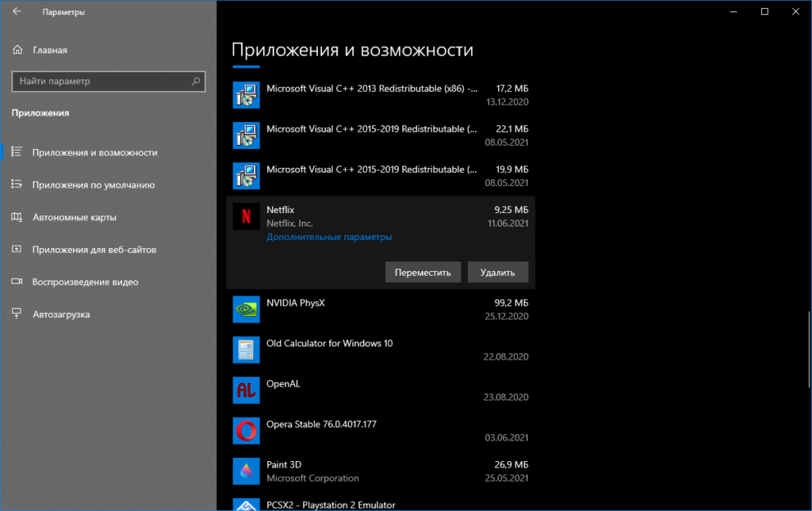Viewport: 812px width, 511px height.
Task: Click the 03.06.2021 date of Opera Stable
Action: pos(507,437)
